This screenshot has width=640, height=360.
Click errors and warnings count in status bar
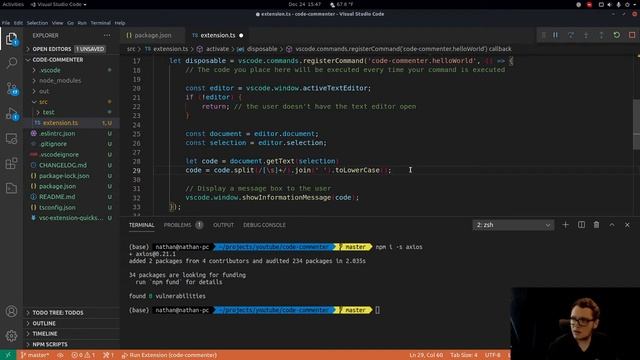83,355
